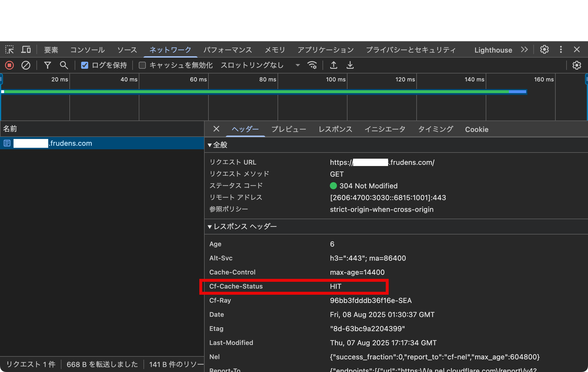This screenshot has height=372, width=588.
Task: Open スロットリングなし throttling dropdown
Action: (260, 65)
